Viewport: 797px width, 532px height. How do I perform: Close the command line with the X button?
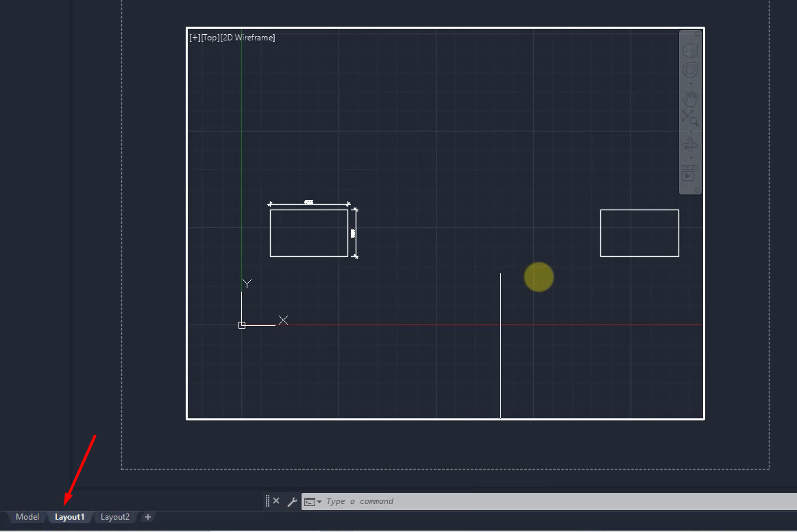click(276, 501)
